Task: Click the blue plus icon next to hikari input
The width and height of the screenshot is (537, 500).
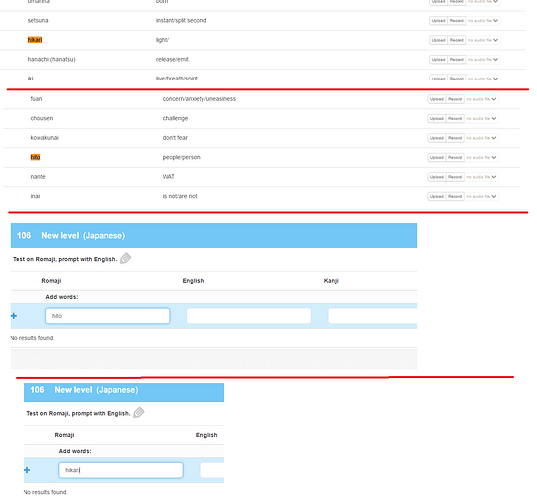Action: tap(27, 470)
